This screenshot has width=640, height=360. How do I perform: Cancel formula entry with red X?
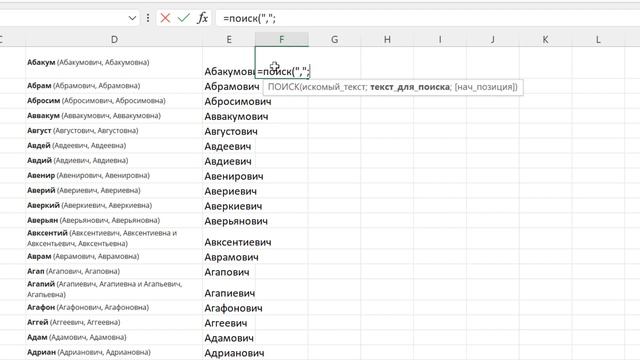pyautogui.click(x=165, y=18)
